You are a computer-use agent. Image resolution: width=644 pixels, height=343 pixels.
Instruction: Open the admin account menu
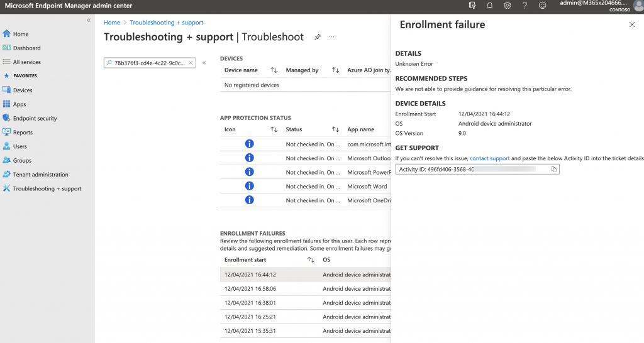coord(601,6)
